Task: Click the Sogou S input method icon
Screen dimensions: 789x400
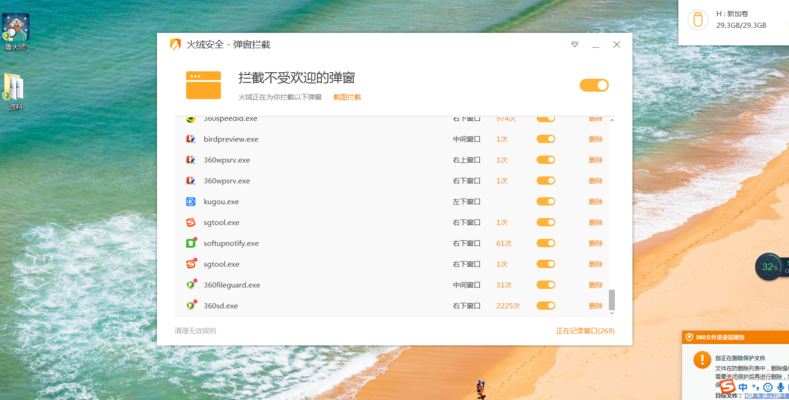Action: tap(727, 387)
